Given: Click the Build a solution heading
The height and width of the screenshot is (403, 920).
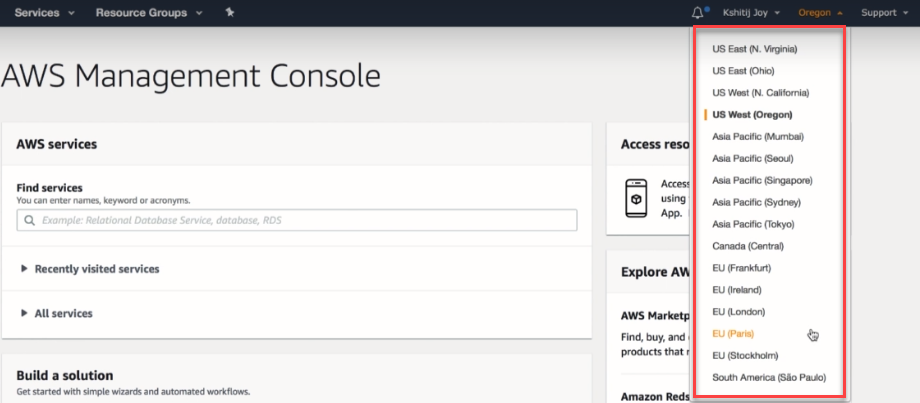Looking at the screenshot, I should pyautogui.click(x=65, y=375).
